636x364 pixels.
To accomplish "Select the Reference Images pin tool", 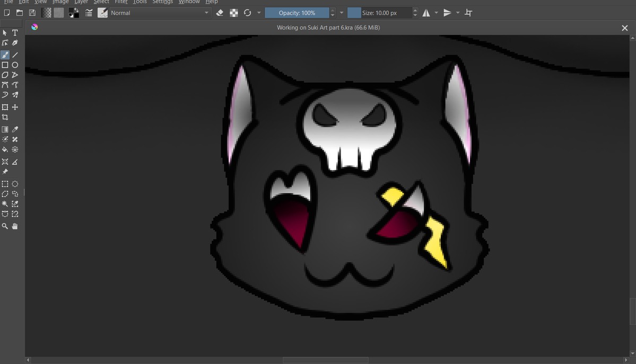I will pos(5,172).
